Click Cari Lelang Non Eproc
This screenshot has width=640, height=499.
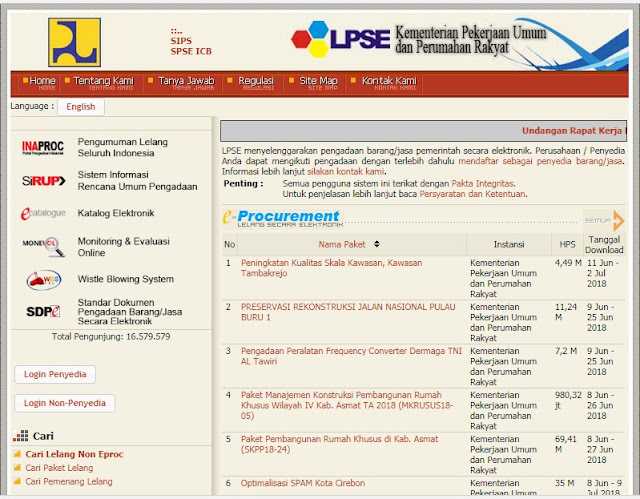[x=74, y=454]
